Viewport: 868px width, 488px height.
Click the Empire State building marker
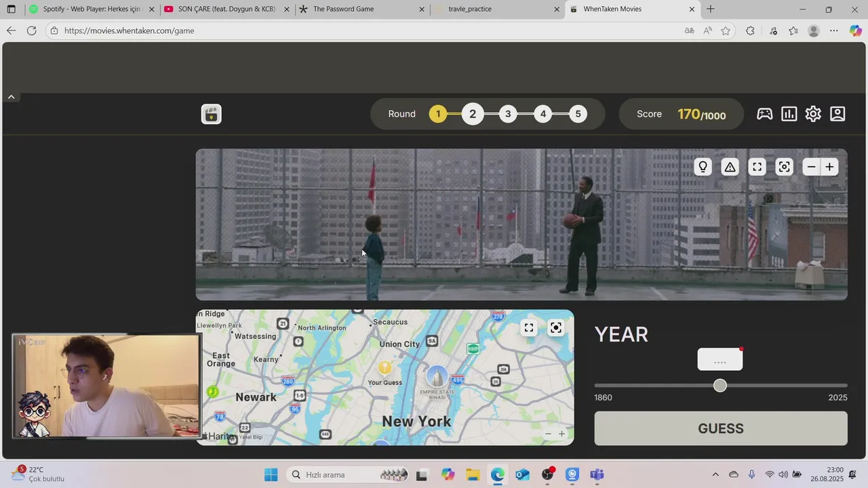[437, 377]
